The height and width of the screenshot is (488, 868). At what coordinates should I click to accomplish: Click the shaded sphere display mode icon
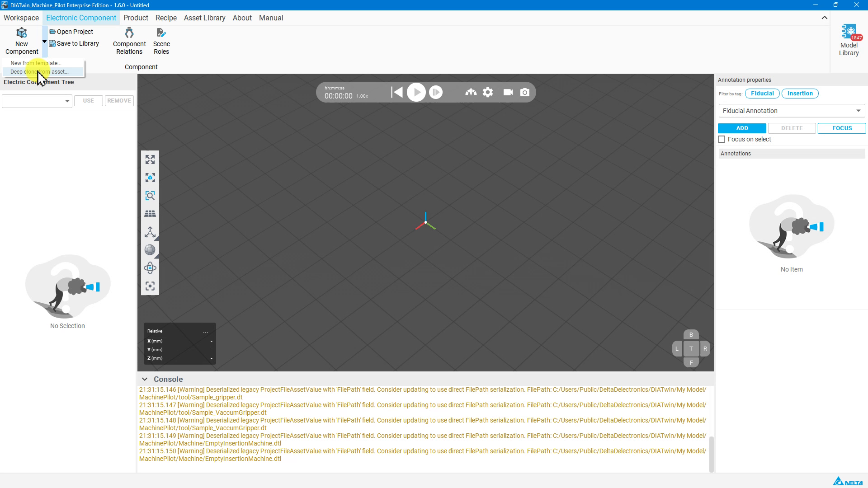150,250
